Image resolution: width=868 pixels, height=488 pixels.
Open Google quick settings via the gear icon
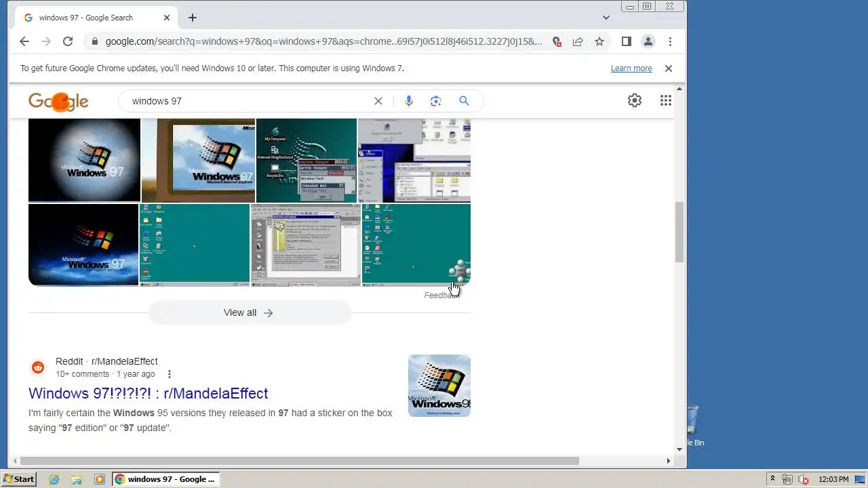(635, 101)
